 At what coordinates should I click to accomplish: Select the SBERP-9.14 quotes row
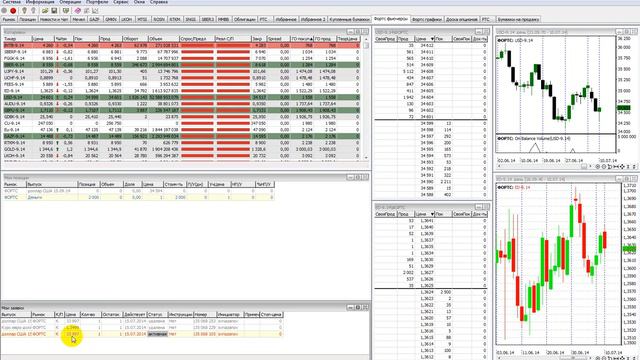tap(182, 52)
